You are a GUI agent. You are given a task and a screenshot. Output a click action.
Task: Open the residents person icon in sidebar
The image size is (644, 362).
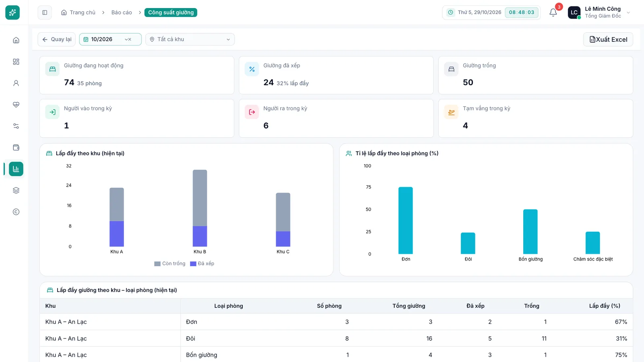[16, 83]
